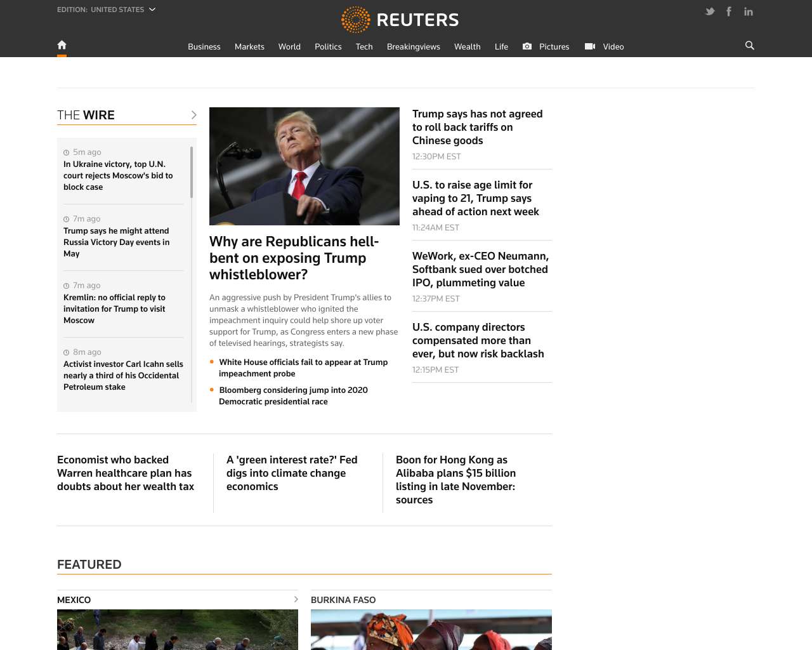This screenshot has width=812, height=650.
Task: Open the LinkedIn icon in header
Action: click(749, 11)
